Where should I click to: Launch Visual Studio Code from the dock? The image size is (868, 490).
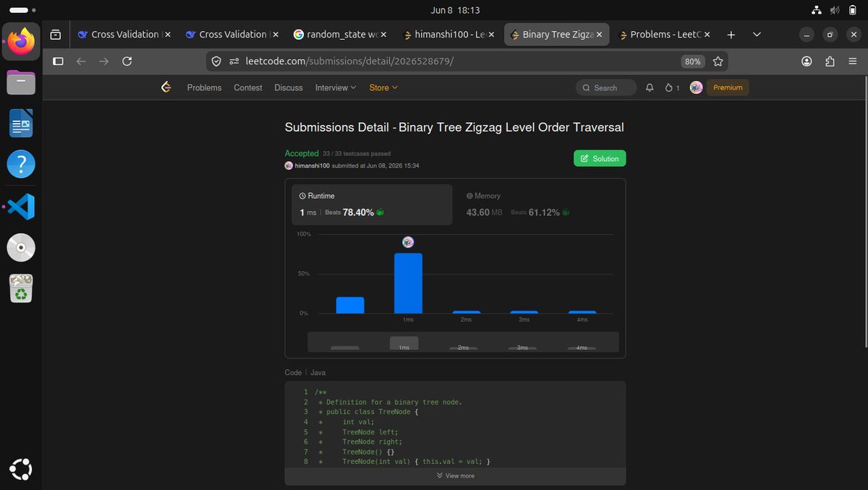21,207
